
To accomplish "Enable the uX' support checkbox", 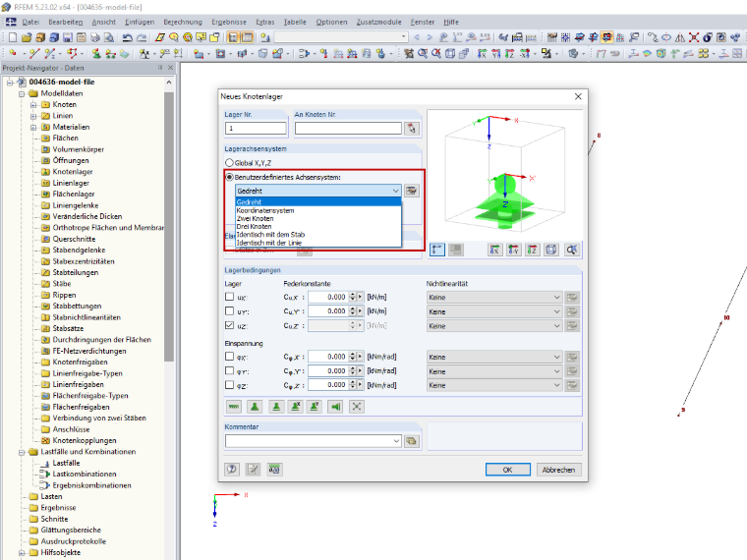I will click(229, 297).
